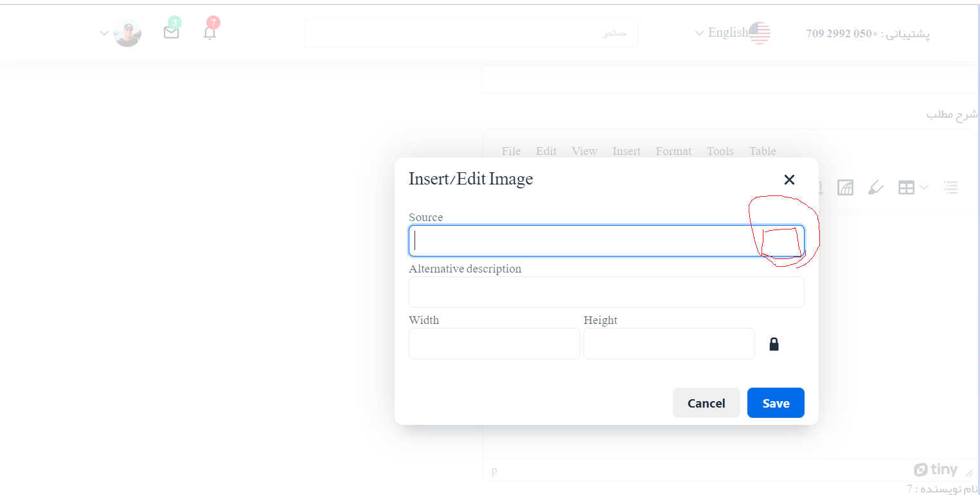Click the US flag icon
Screen dimensions: 980x495
760,33
